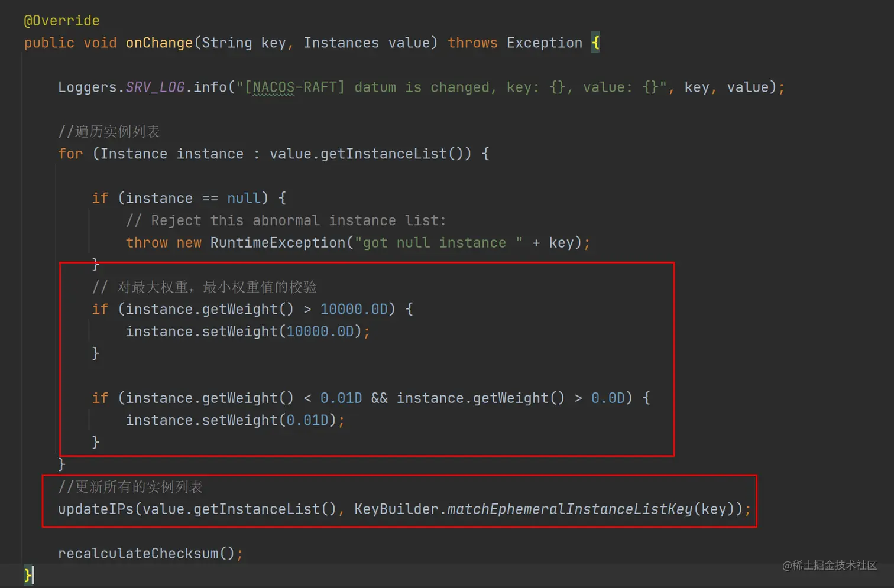Click the 'null' keyword in the if condition

244,198
